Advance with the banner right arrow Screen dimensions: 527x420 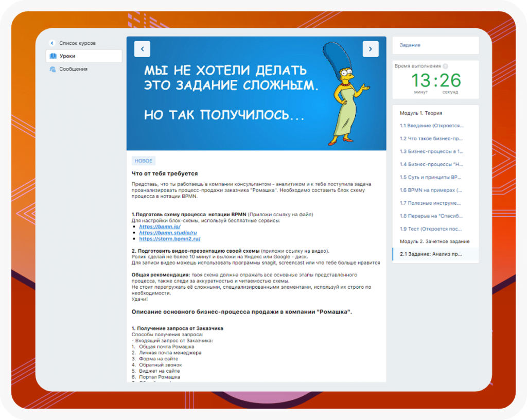(371, 49)
